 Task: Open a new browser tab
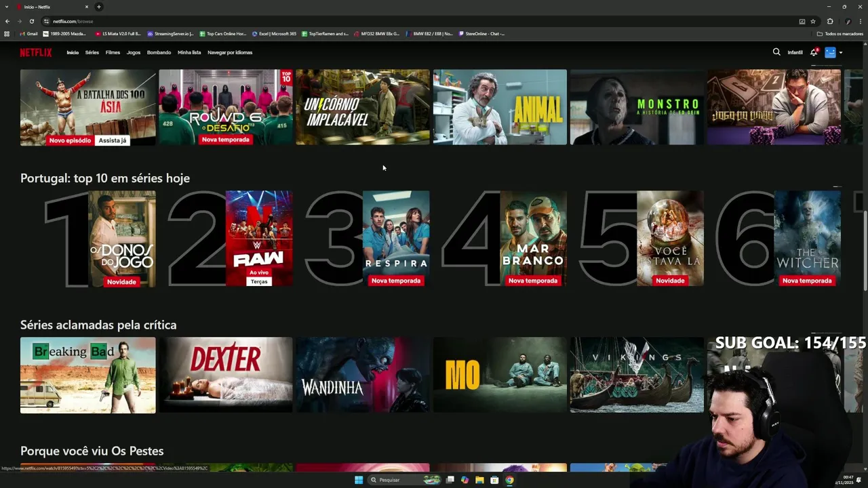98,7
